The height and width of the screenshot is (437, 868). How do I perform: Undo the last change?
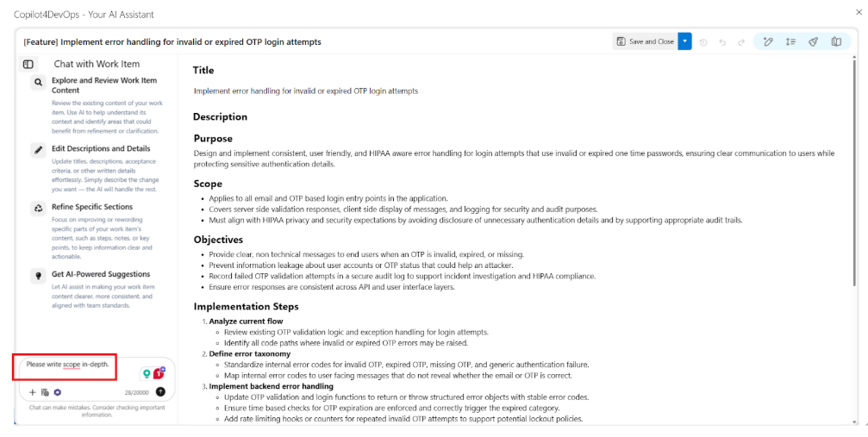[722, 41]
